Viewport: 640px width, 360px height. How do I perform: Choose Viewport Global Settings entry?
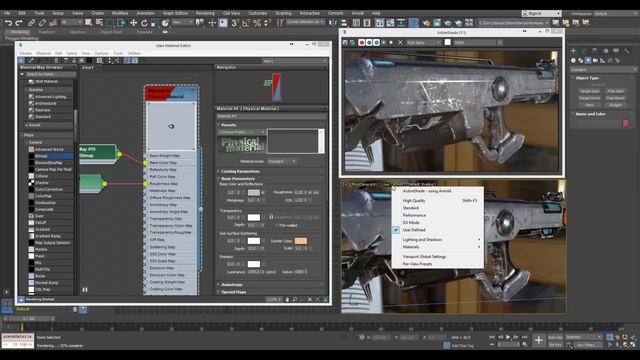424,257
